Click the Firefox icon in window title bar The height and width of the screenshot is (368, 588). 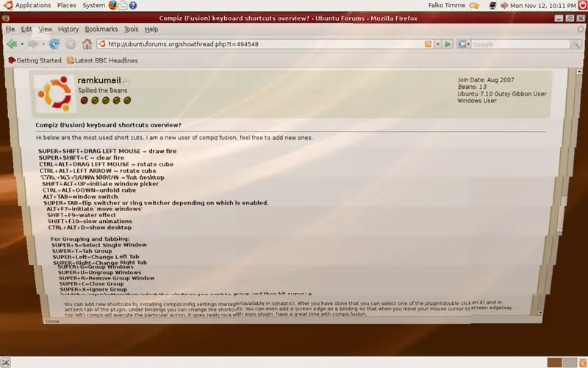pos(5,18)
